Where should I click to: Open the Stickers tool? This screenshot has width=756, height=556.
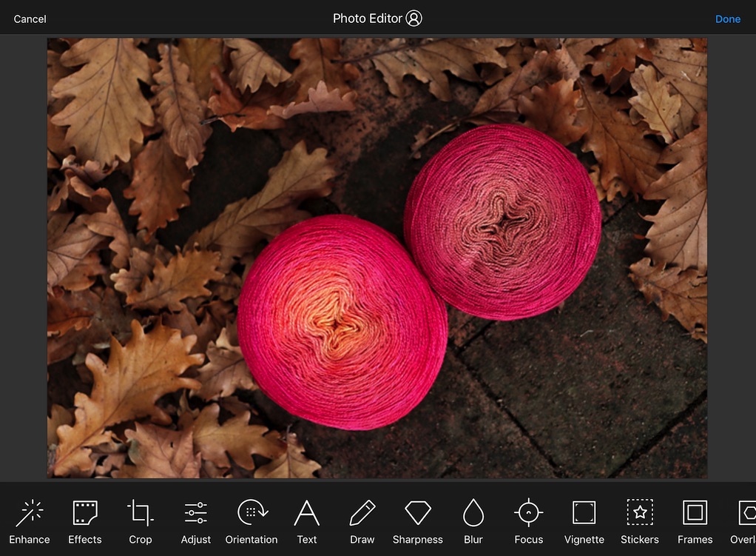click(x=639, y=521)
